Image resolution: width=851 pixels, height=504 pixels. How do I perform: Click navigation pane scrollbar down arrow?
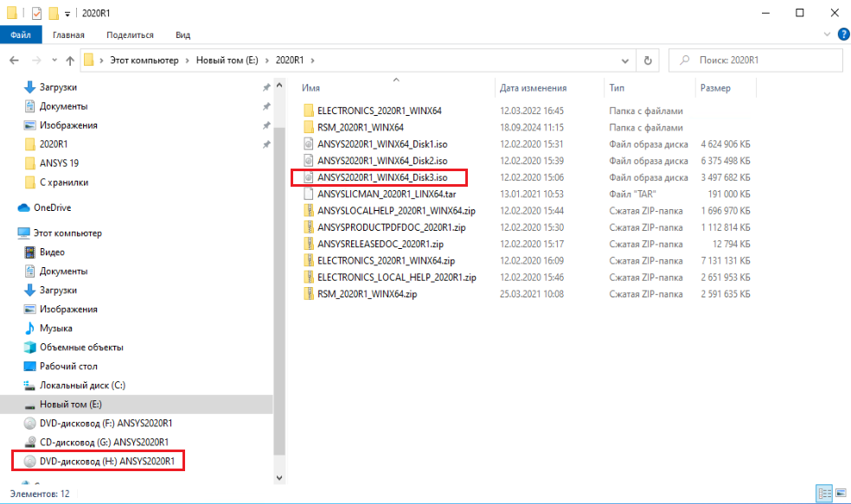[x=279, y=478]
